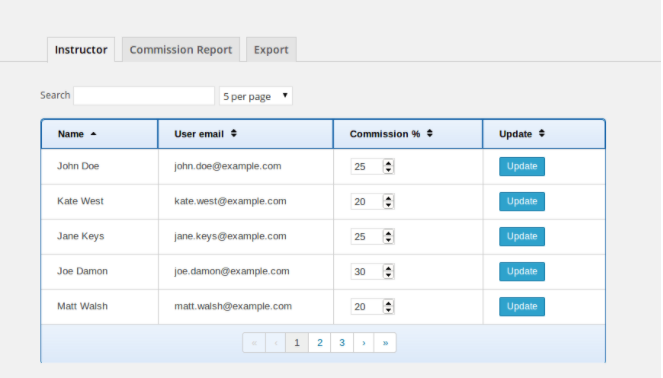
Task: Switch to the Commission Report tab
Action: pyautogui.click(x=181, y=49)
